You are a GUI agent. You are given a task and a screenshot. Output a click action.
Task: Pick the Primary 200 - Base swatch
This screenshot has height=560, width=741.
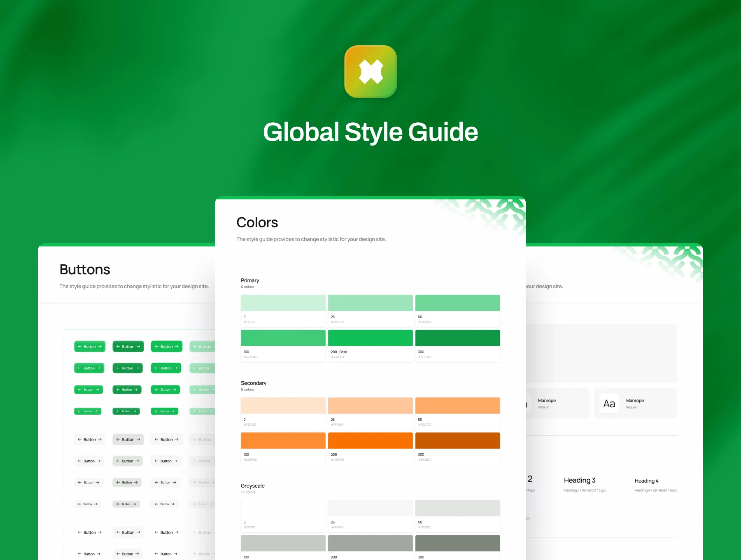(x=370, y=338)
